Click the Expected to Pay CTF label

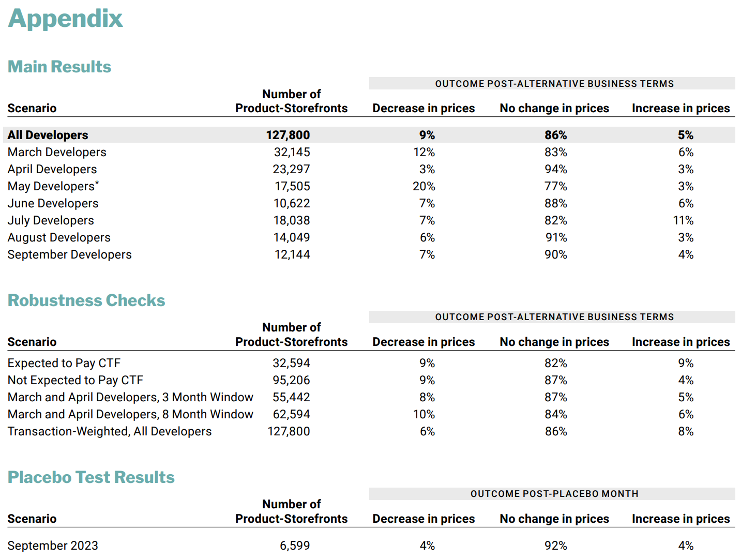pyautogui.click(x=64, y=363)
